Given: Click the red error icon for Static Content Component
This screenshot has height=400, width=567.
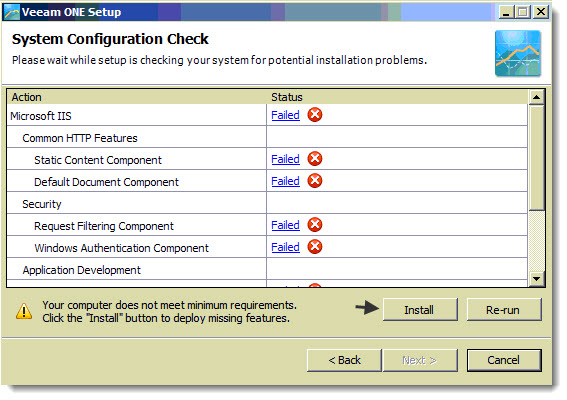Looking at the screenshot, I should pyautogui.click(x=315, y=159).
